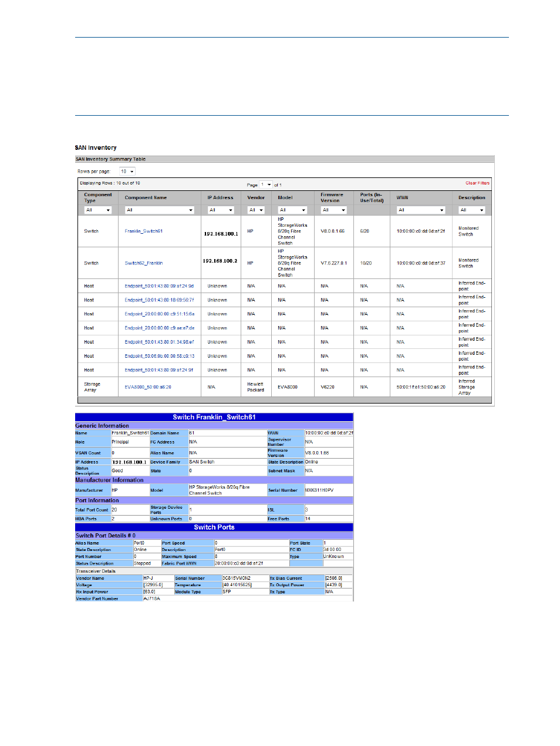Click the V6220 firmware cell

click(x=328, y=387)
